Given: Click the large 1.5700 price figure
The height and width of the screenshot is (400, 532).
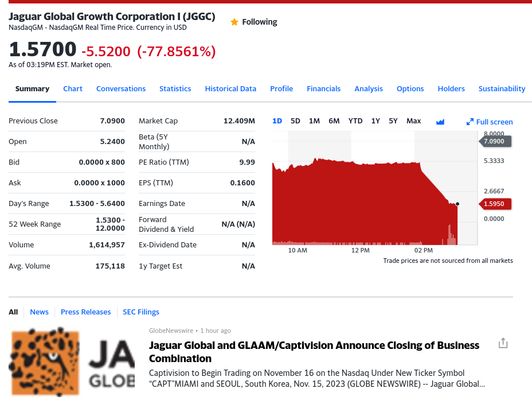Looking at the screenshot, I should (43, 49).
